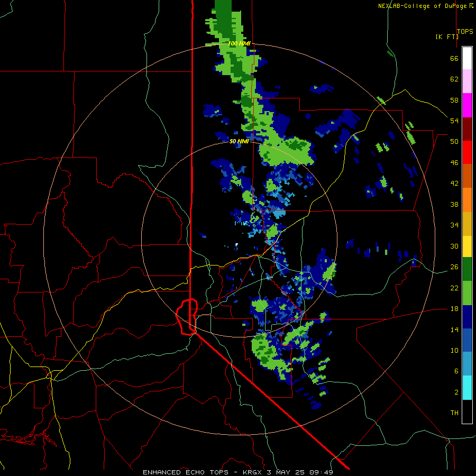Click the 30 scale value label
476x476 pixels.
pos(454,246)
